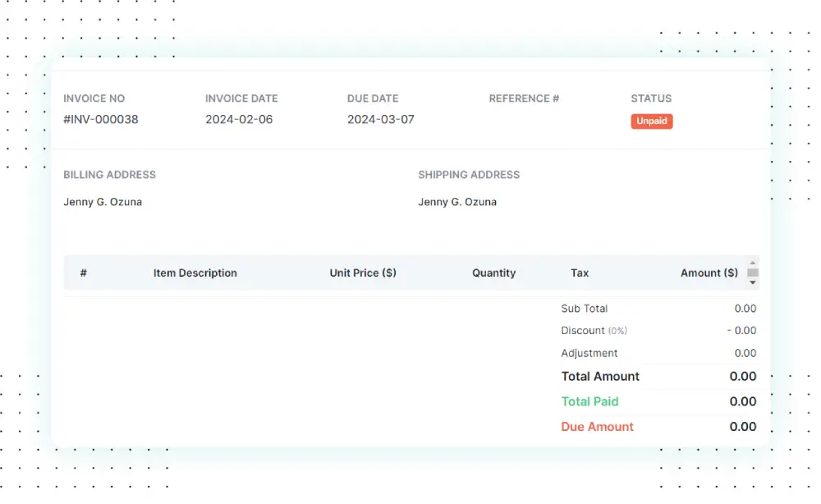Click the Unpaid status badge

[x=651, y=121]
